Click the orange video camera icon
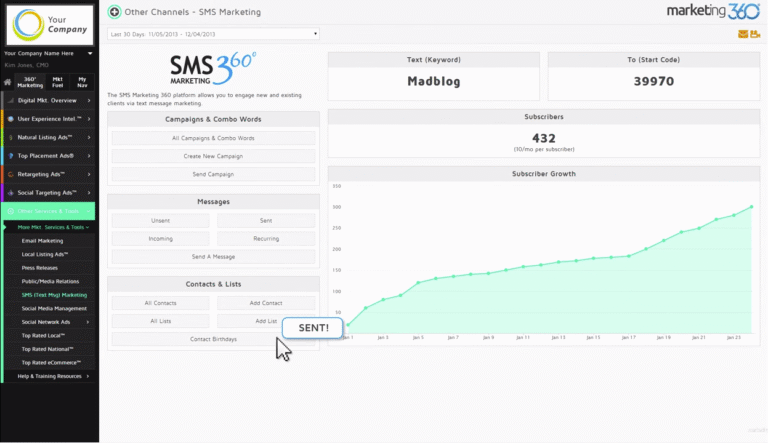768x443 pixels. pyautogui.click(x=755, y=34)
